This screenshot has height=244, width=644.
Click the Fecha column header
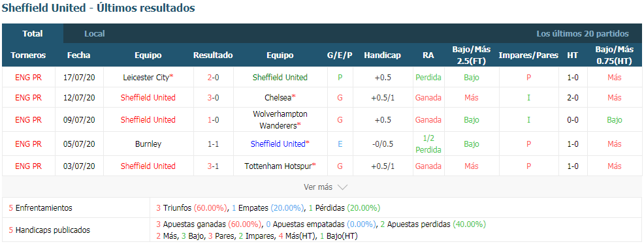click(x=79, y=55)
